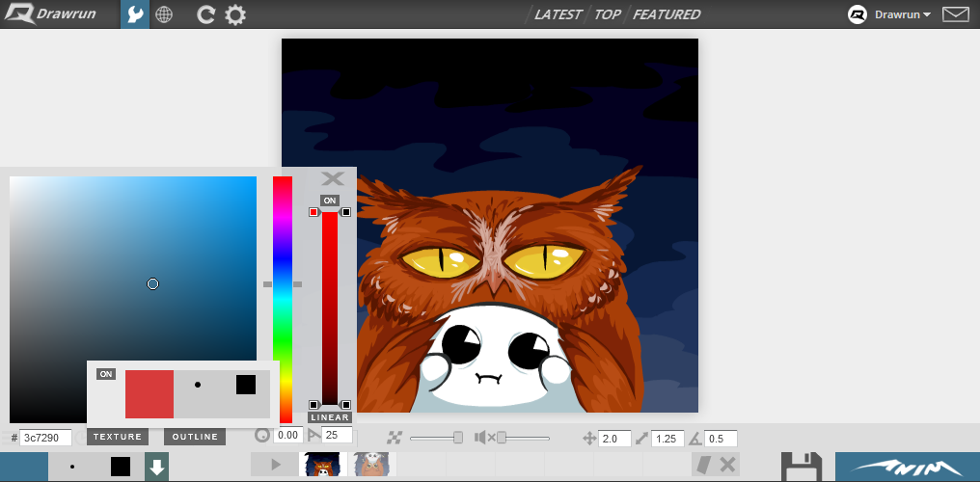Select the first owl frame thumbnail
This screenshot has width=980, height=482.
coord(324,465)
